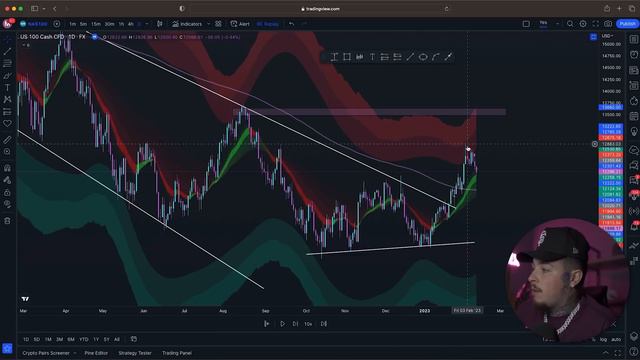Expand the Crypto Pairs Screener dropdown
The height and width of the screenshot is (360, 640).
(75, 353)
